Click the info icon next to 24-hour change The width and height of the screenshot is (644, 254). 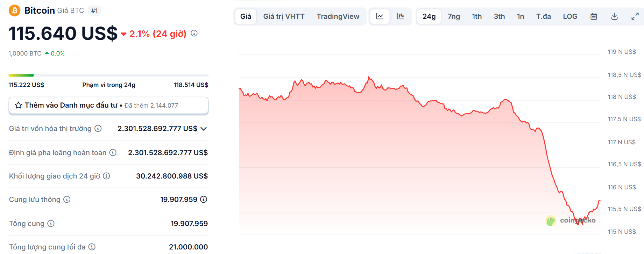coord(194,34)
